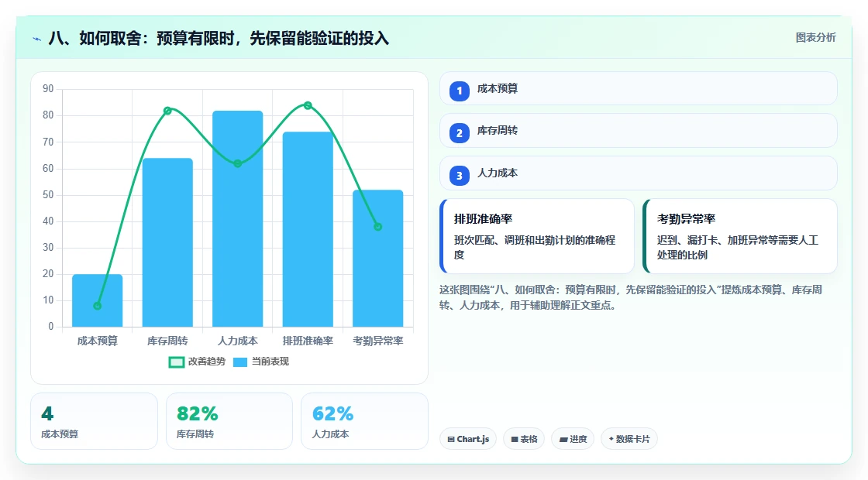Toggle the 改善趋势 legend item
Viewport: 868px width, 480px height.
tap(197, 362)
